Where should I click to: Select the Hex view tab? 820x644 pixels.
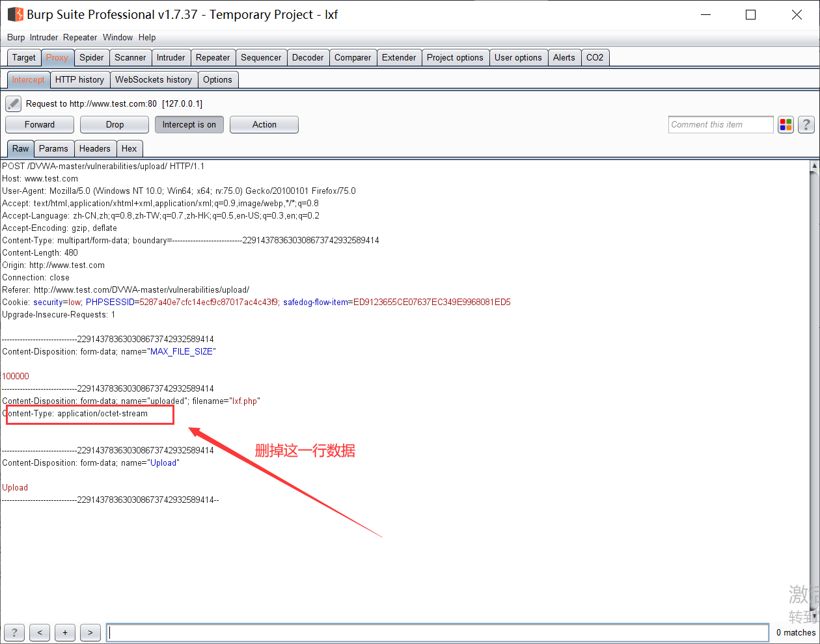click(x=129, y=149)
